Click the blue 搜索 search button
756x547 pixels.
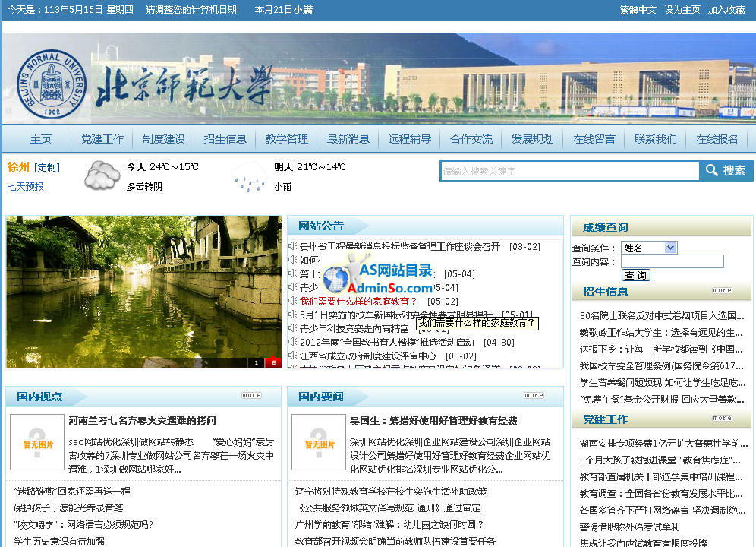click(x=726, y=170)
